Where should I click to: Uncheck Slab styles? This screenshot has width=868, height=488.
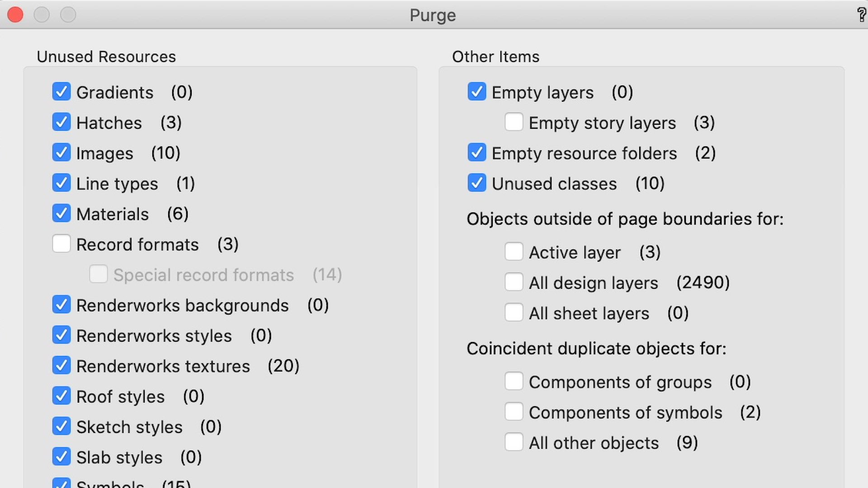pyautogui.click(x=61, y=457)
